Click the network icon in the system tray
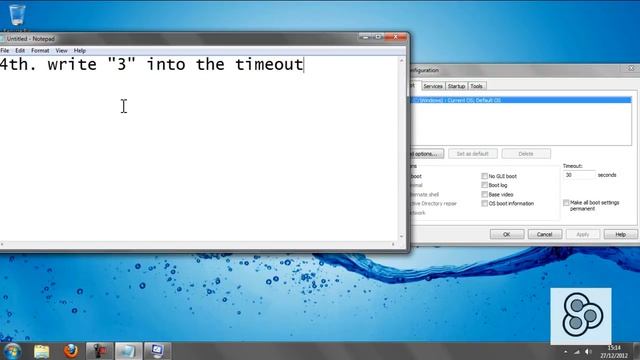Screen dimensions: 640x360 pos(577,351)
